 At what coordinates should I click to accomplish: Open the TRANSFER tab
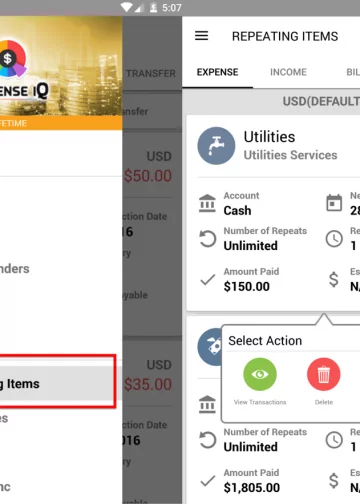click(x=151, y=73)
